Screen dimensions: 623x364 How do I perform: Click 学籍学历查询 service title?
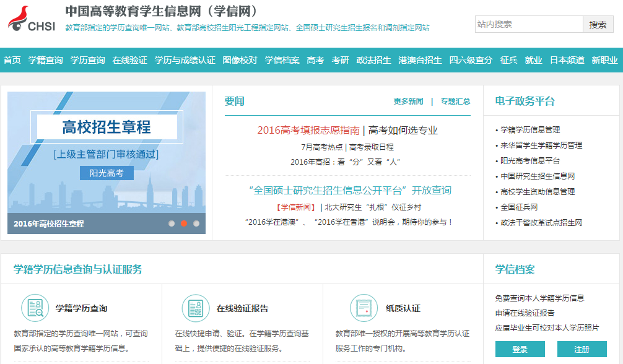(82, 308)
